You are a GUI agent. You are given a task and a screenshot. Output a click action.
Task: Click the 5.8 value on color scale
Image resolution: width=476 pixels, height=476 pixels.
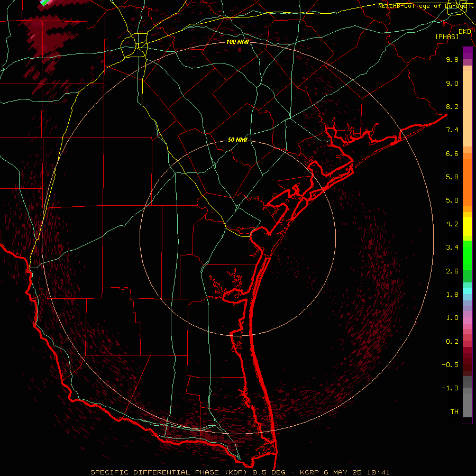[x=452, y=177]
